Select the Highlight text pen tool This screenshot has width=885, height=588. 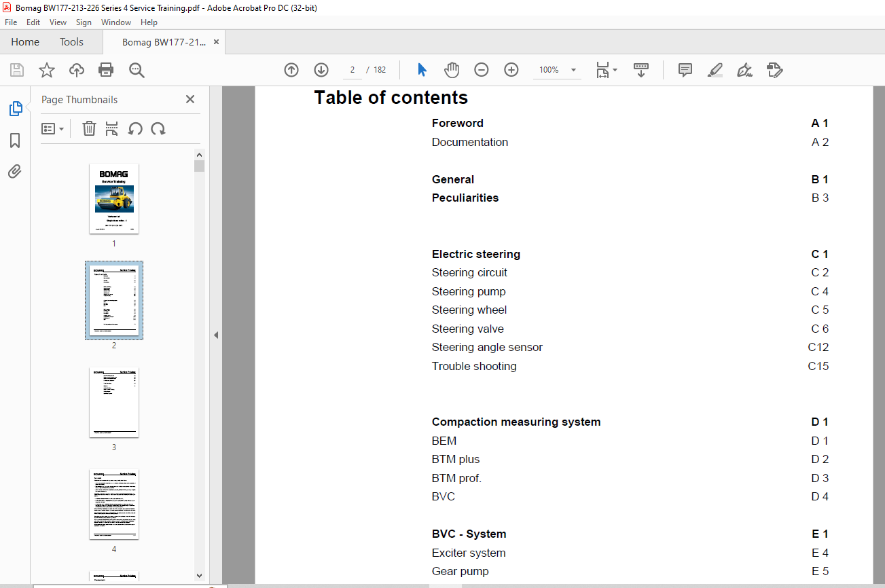point(715,70)
